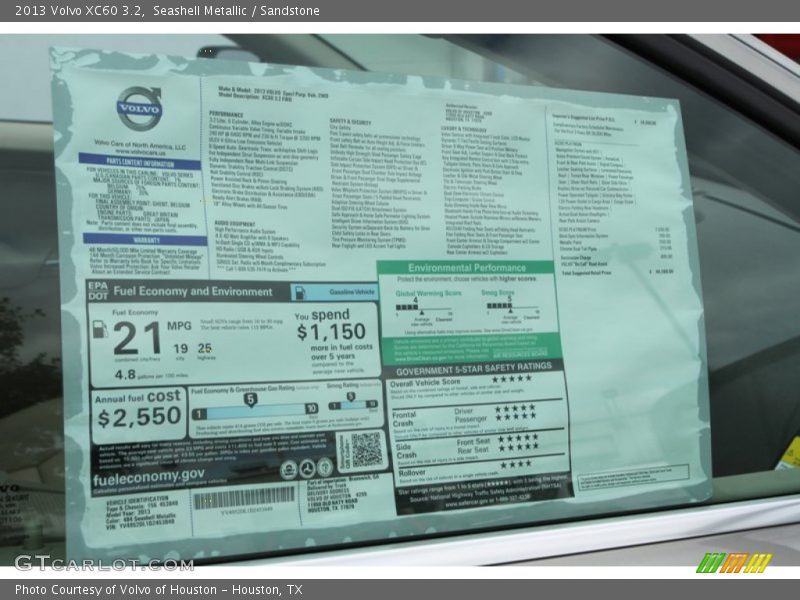Screen dimensions: 800x600
Task: Click the Overall Vehicle Score label
Action: [x=425, y=383]
